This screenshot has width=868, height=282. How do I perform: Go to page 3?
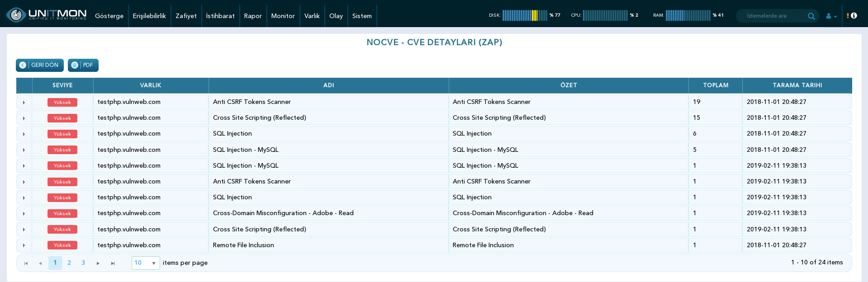coord(83,263)
